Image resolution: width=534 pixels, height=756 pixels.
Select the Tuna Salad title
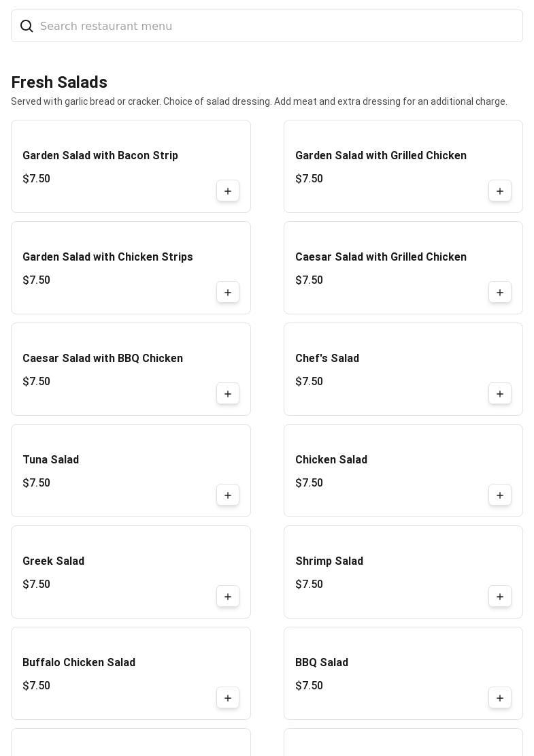(50, 460)
